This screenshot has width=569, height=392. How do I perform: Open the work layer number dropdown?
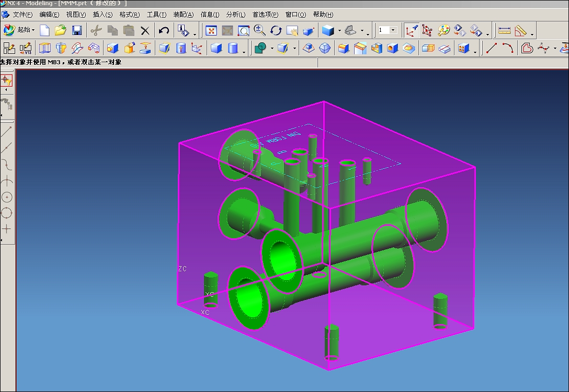pos(393,30)
